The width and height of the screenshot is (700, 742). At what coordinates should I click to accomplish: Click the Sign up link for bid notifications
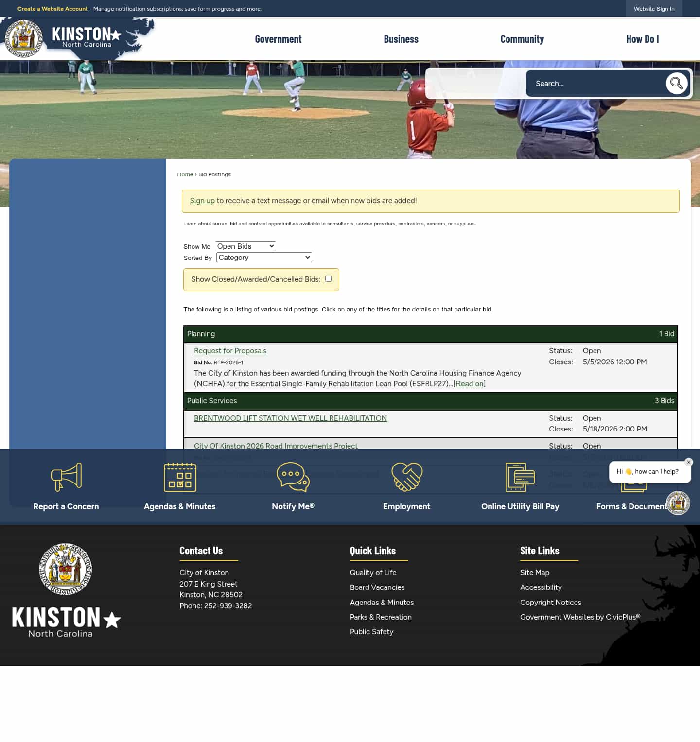pyautogui.click(x=202, y=200)
